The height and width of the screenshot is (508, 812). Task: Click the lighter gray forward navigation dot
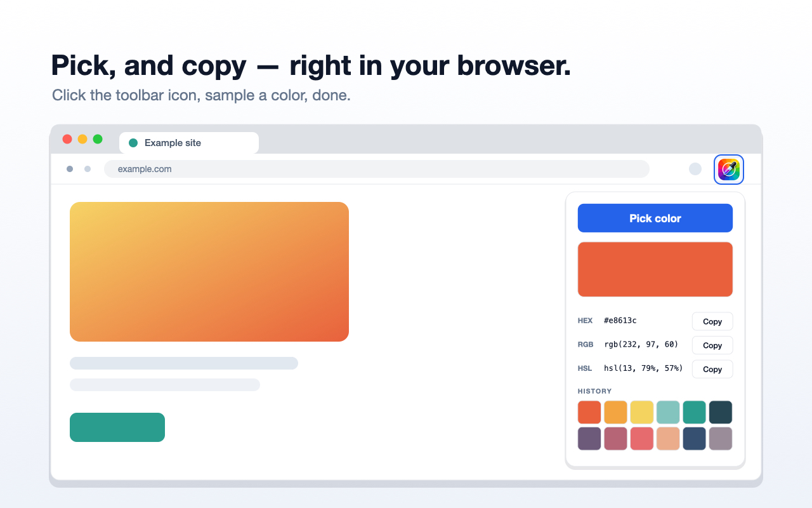click(88, 169)
